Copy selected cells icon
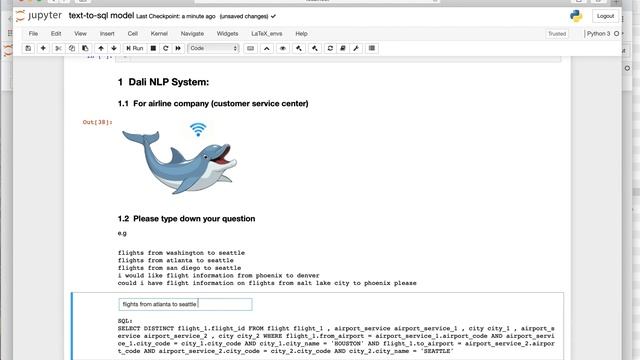This screenshot has width=640, height=360. (72, 48)
